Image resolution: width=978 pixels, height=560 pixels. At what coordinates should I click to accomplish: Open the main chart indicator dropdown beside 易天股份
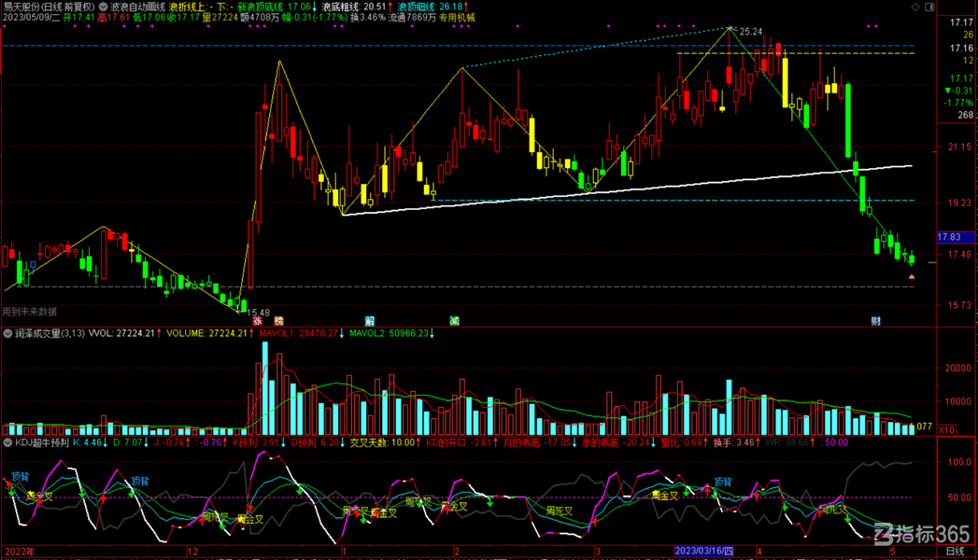pyautogui.click(x=103, y=7)
